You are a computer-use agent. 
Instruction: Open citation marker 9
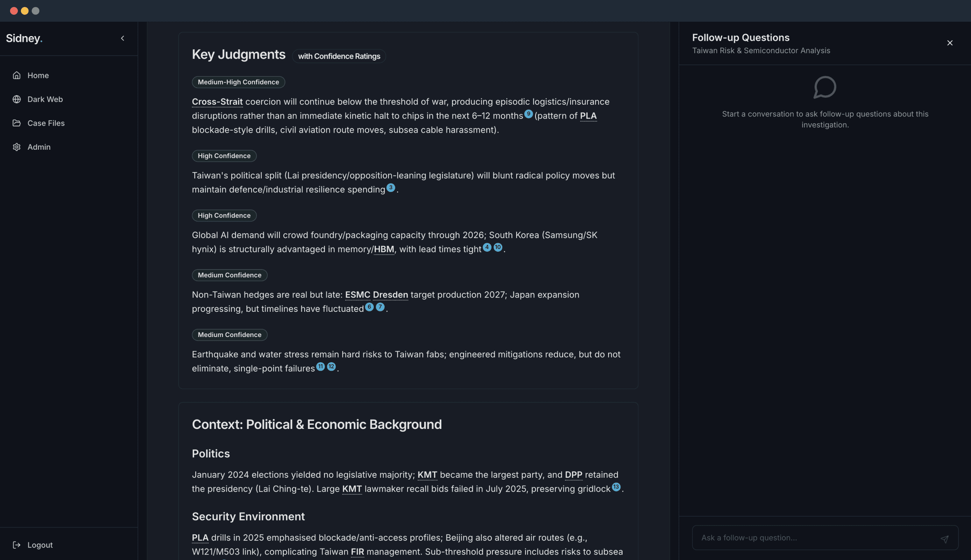click(528, 114)
